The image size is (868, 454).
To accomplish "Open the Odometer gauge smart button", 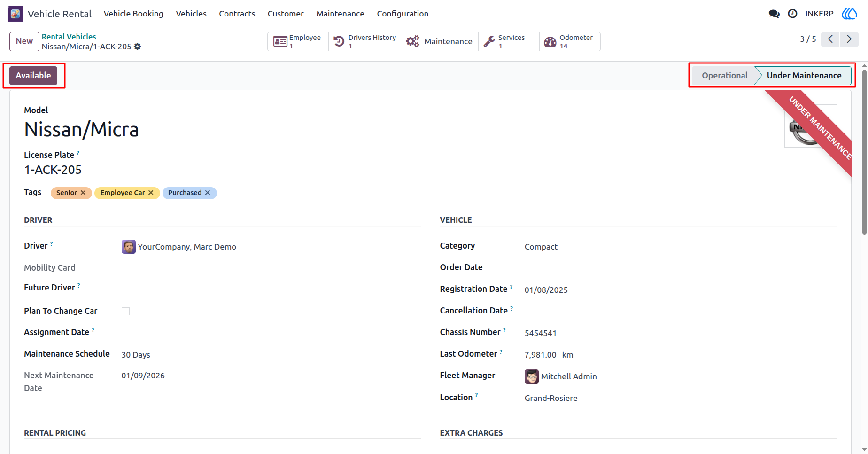I will 570,41.
